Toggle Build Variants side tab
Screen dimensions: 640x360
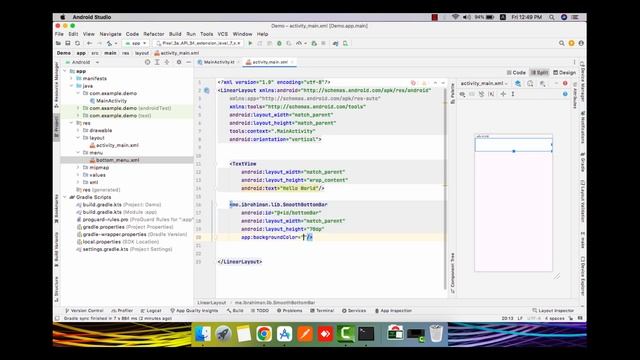tap(56, 249)
